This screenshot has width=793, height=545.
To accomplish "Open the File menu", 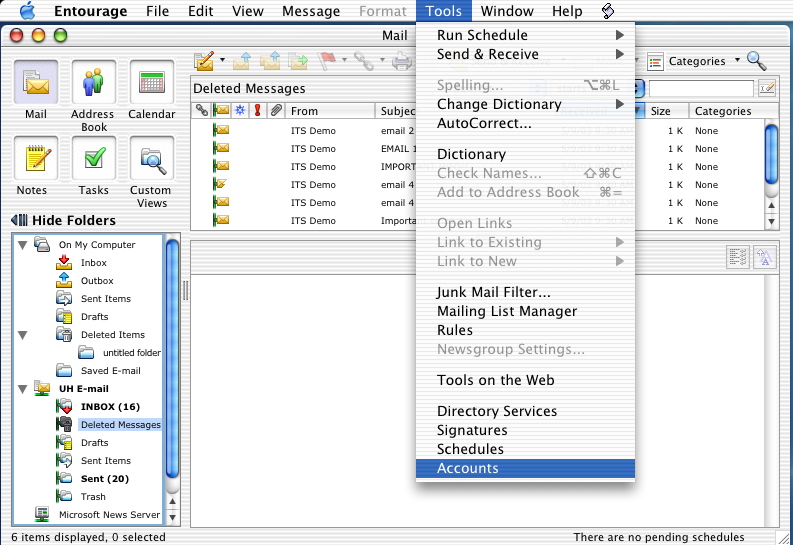I will point(157,11).
